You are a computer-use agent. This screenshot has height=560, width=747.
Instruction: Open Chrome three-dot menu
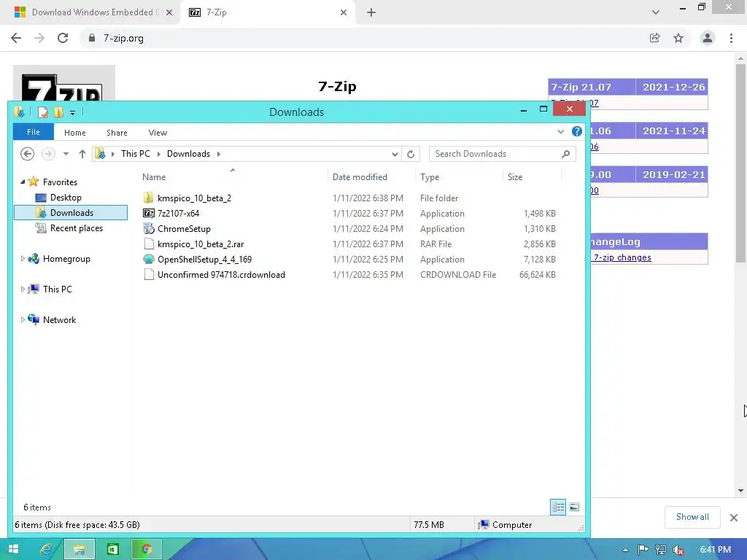click(731, 38)
